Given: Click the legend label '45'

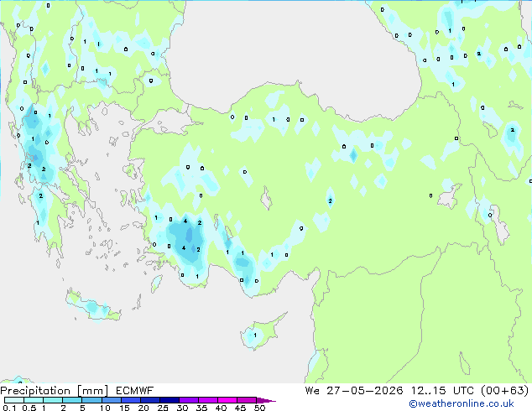Looking at the screenshot, I should (240, 408).
